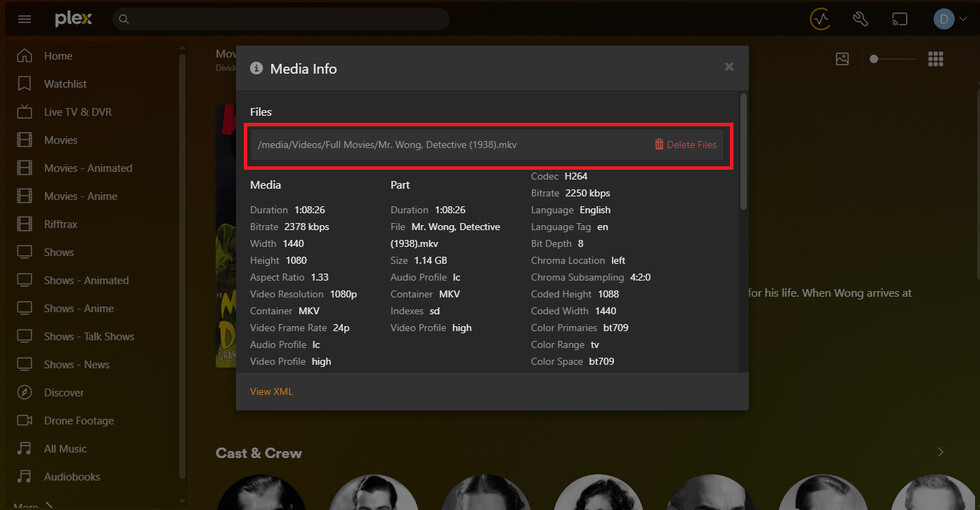Click the Shows - News monitor icon
This screenshot has width=980, height=510.
[24, 364]
